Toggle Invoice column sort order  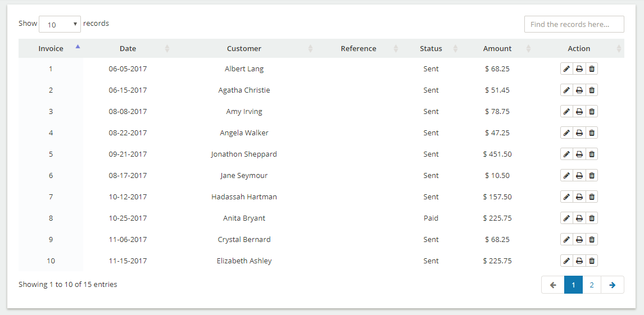51,48
